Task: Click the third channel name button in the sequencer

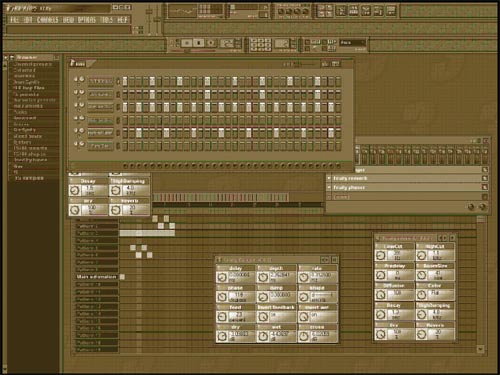Action: click(x=100, y=107)
